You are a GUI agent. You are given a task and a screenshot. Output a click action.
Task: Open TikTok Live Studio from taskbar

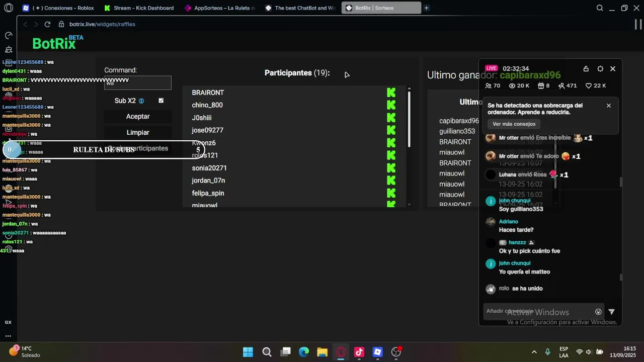[x=359, y=352]
